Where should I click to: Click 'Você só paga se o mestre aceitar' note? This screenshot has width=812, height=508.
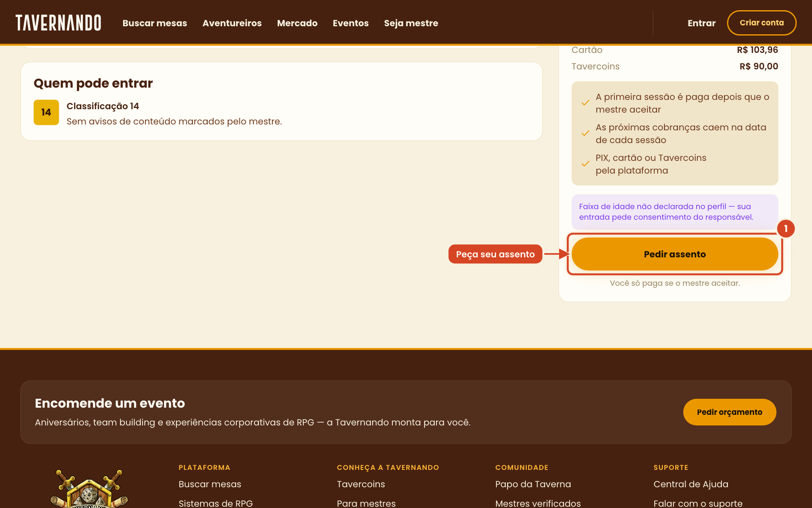point(675,283)
